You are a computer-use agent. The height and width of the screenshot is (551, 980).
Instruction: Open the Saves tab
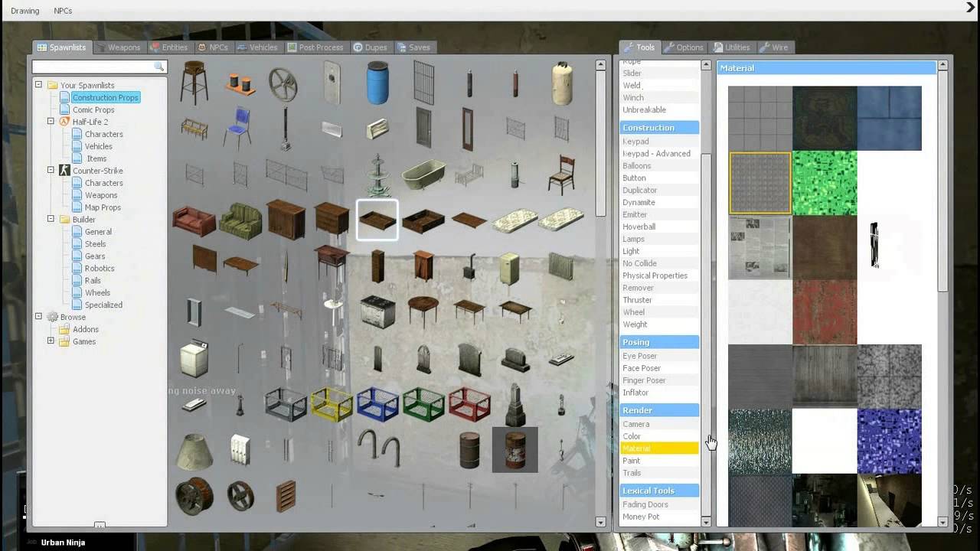pos(414,47)
